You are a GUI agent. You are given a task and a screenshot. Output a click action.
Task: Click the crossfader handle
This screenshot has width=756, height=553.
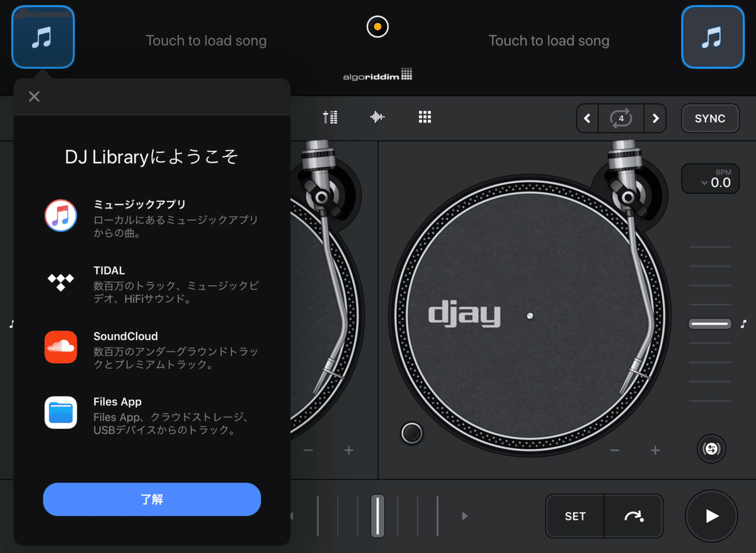click(377, 516)
